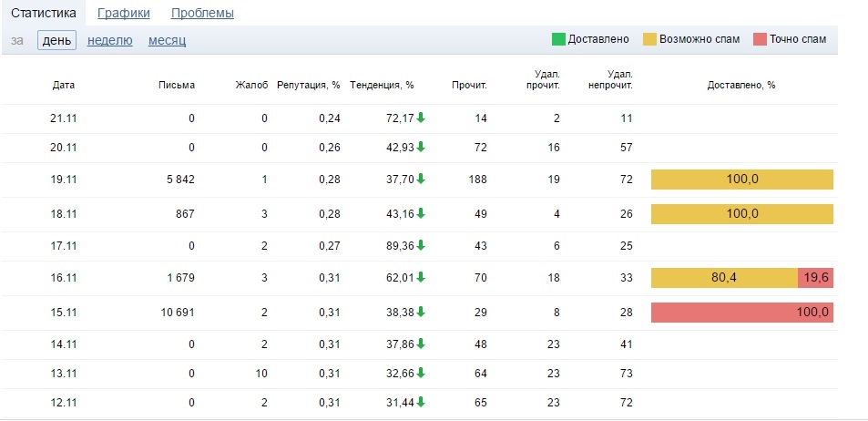The image size is (868, 421).
Task: Click the trend arrow next to 62,01
Action: 421,277
